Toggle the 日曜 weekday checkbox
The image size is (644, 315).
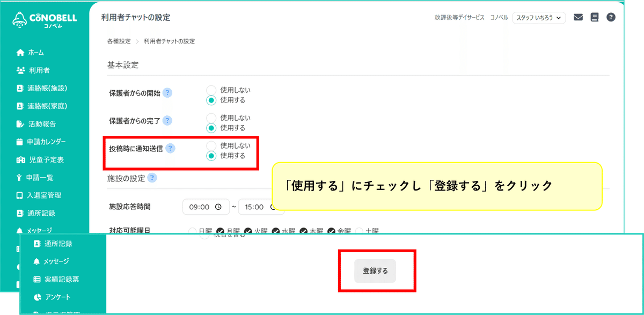[192, 231]
